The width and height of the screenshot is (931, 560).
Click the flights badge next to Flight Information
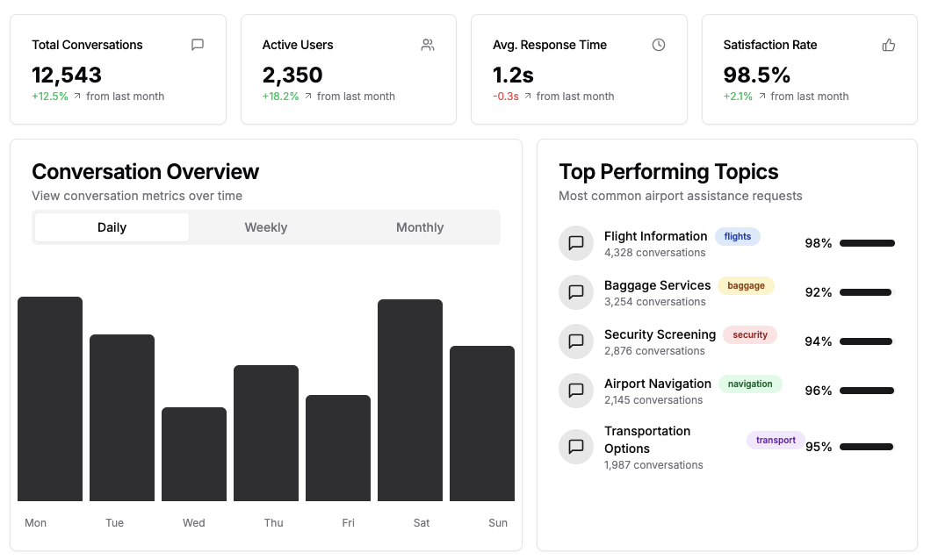pos(738,236)
